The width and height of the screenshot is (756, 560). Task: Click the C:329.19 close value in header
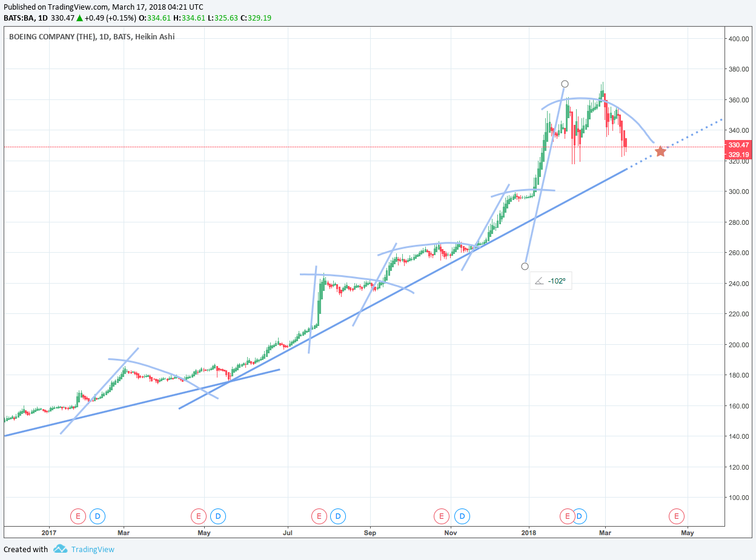(256, 18)
